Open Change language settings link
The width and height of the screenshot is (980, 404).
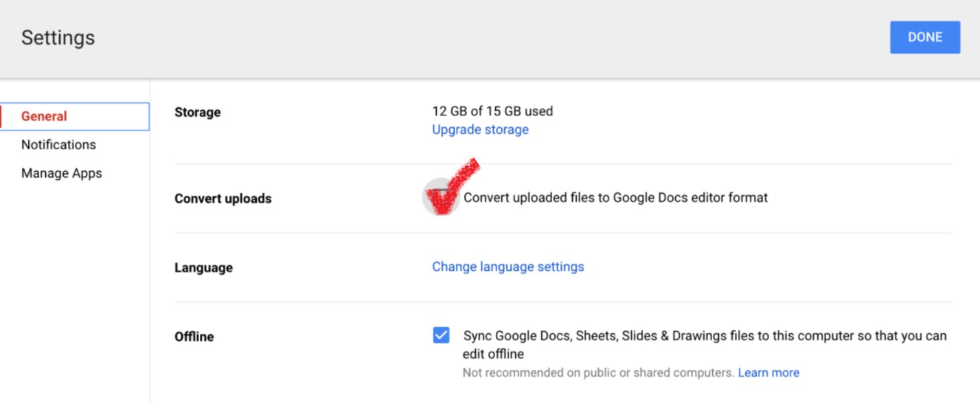pos(508,267)
